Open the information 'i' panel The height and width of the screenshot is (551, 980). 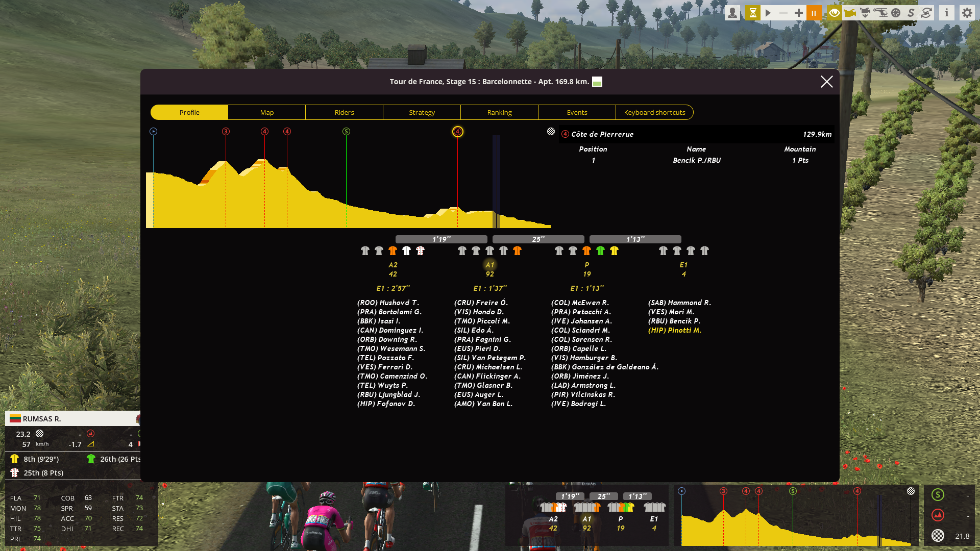pyautogui.click(x=947, y=13)
